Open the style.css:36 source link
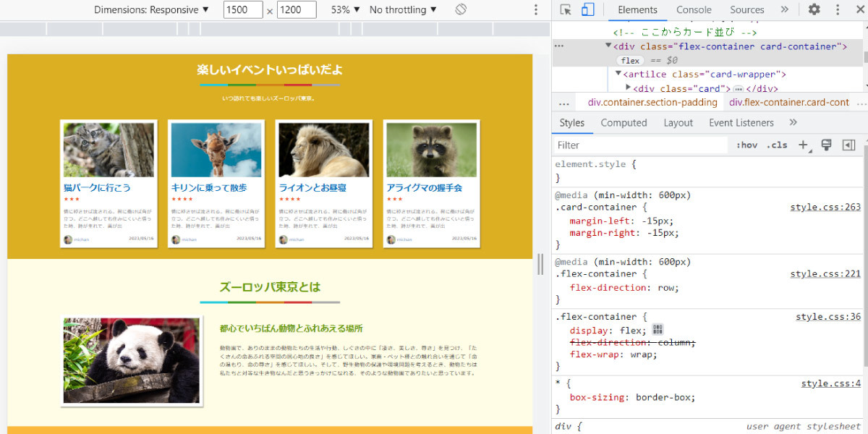The height and width of the screenshot is (434, 868). (x=828, y=316)
